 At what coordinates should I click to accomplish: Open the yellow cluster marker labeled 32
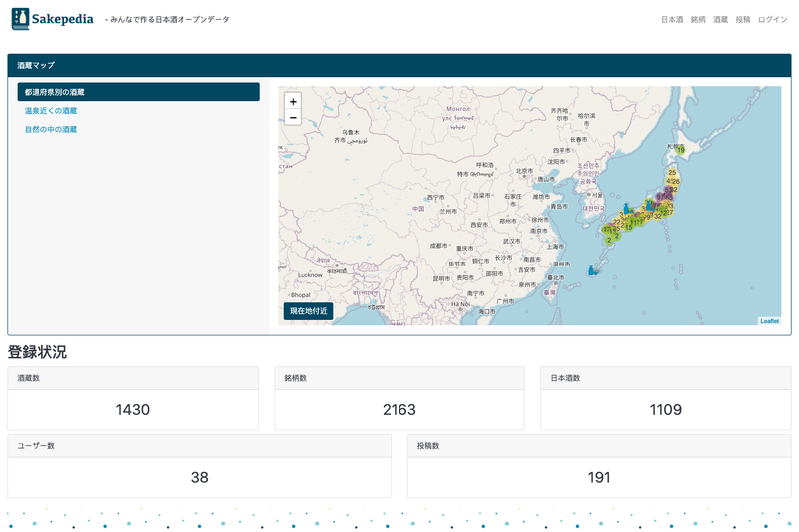[x=658, y=216]
